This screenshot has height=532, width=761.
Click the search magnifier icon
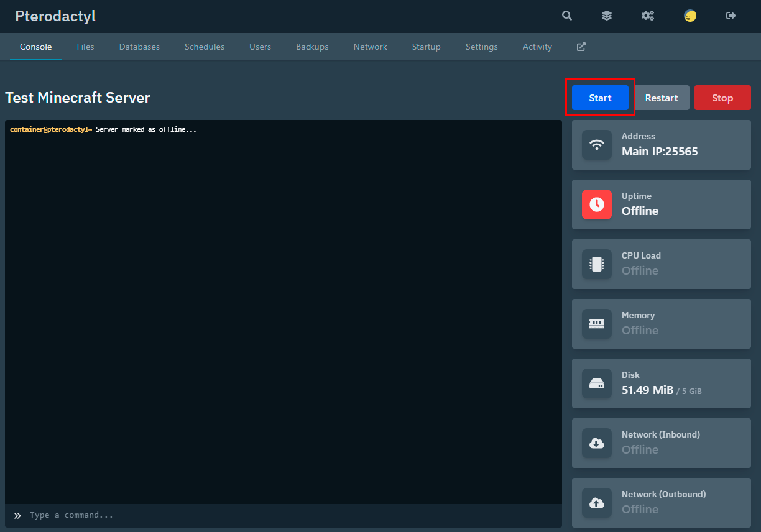(x=567, y=16)
